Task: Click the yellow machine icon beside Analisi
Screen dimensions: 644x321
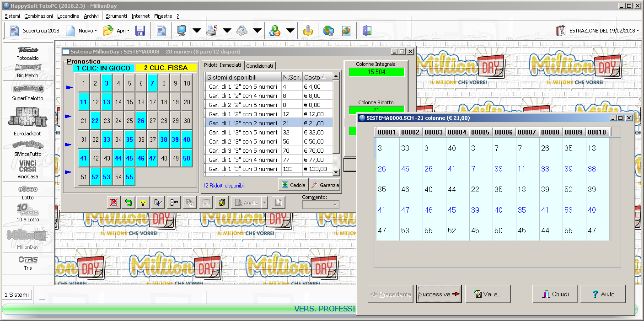Action: click(x=221, y=203)
